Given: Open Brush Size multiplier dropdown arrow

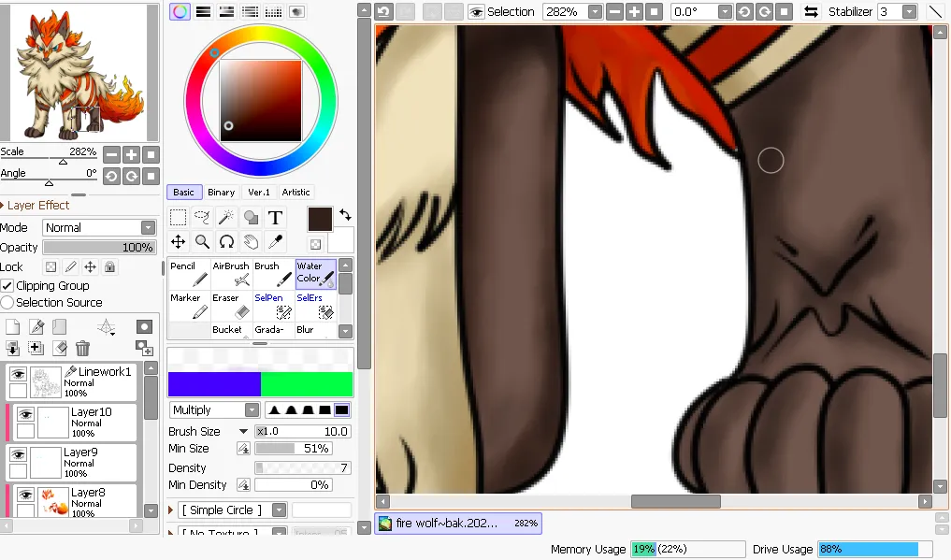Looking at the screenshot, I should (243, 432).
